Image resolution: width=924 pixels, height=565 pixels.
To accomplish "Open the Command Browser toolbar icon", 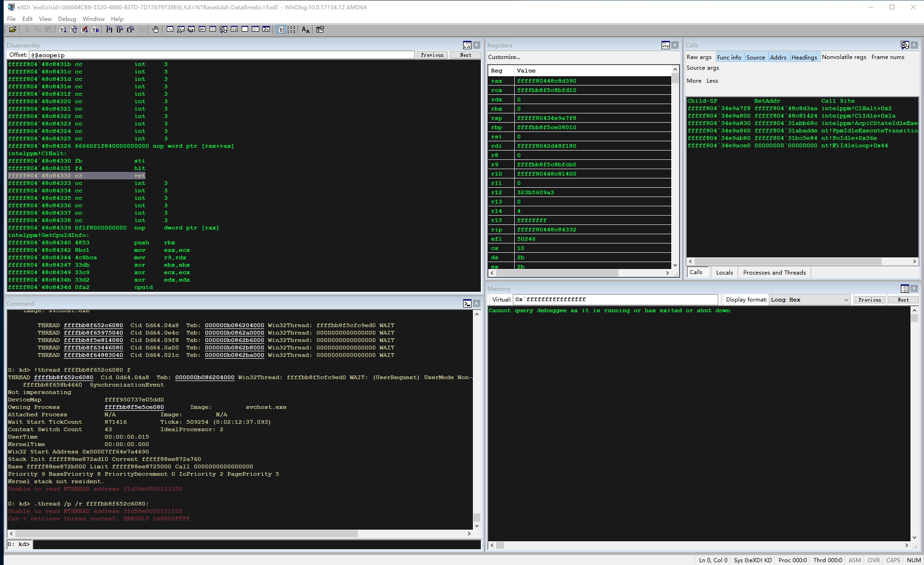I will tap(266, 30).
